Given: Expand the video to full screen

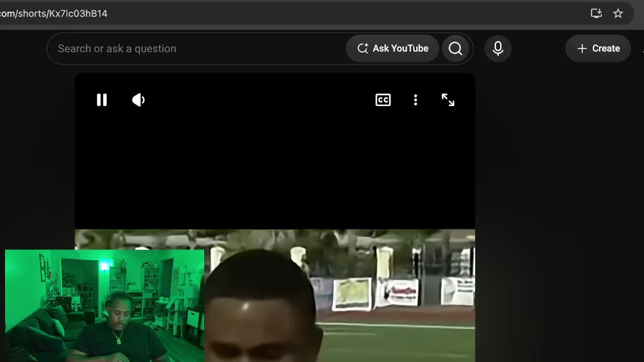Looking at the screenshot, I should click(x=448, y=100).
